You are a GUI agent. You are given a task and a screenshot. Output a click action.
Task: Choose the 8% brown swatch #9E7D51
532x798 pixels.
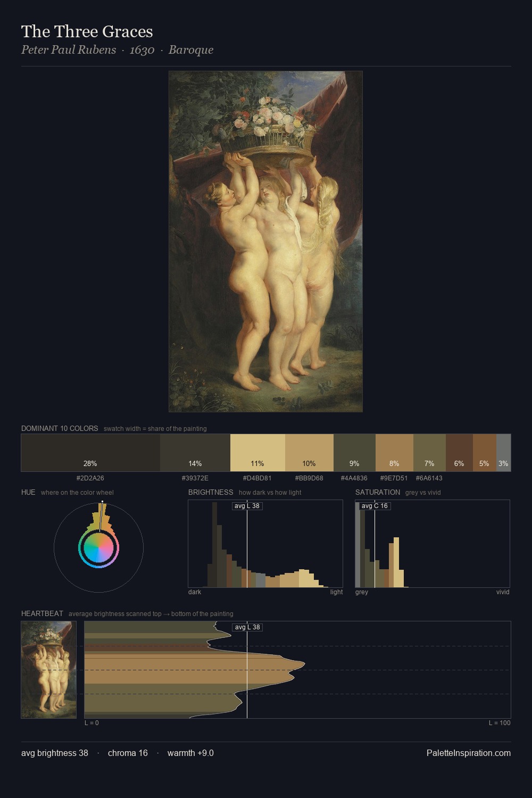(394, 453)
